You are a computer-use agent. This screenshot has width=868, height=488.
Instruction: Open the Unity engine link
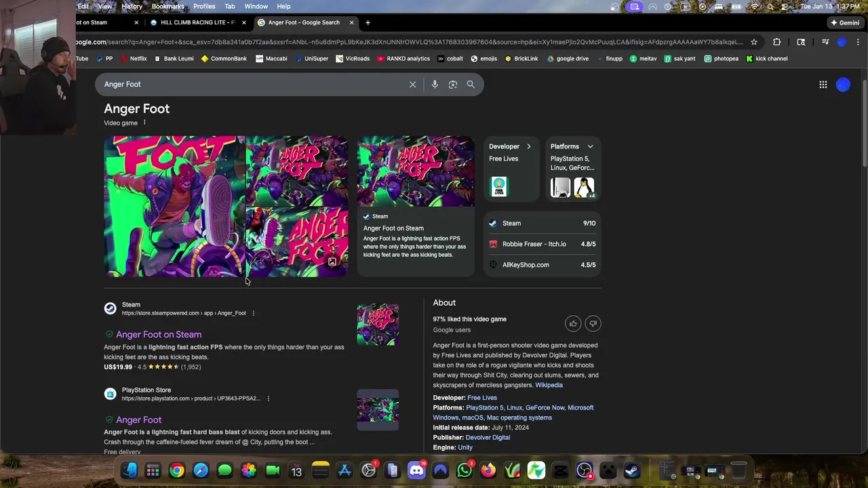coord(465,447)
